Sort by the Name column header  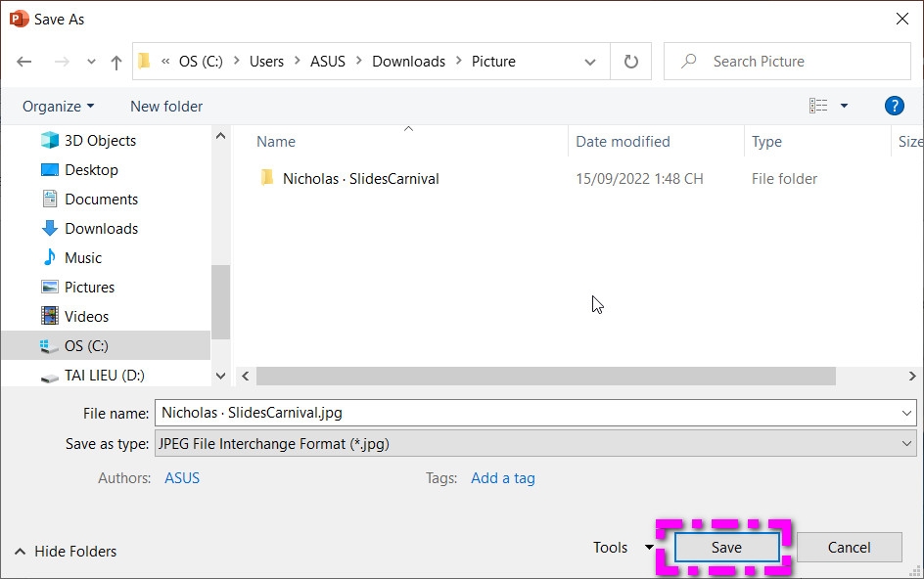(276, 142)
